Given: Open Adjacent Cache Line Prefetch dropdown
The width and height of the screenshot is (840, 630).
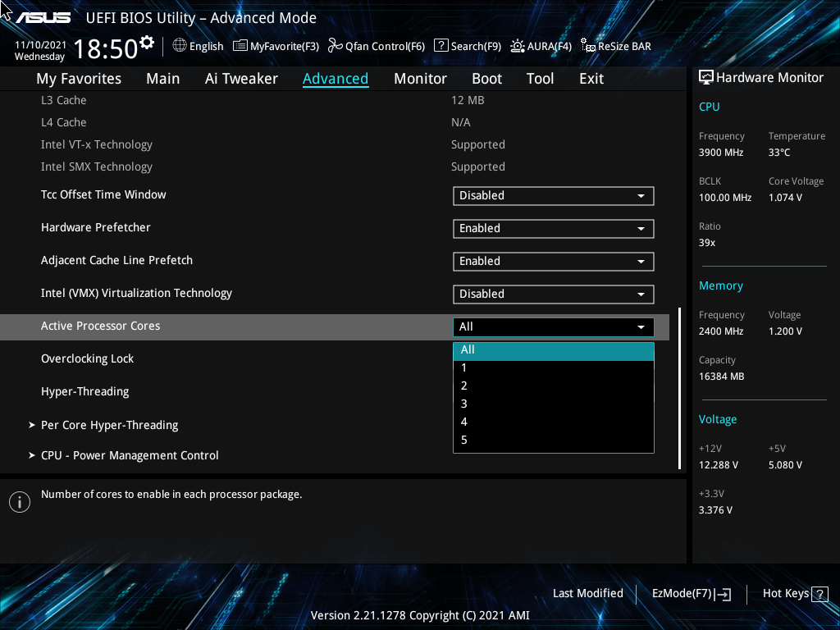Looking at the screenshot, I should (554, 261).
